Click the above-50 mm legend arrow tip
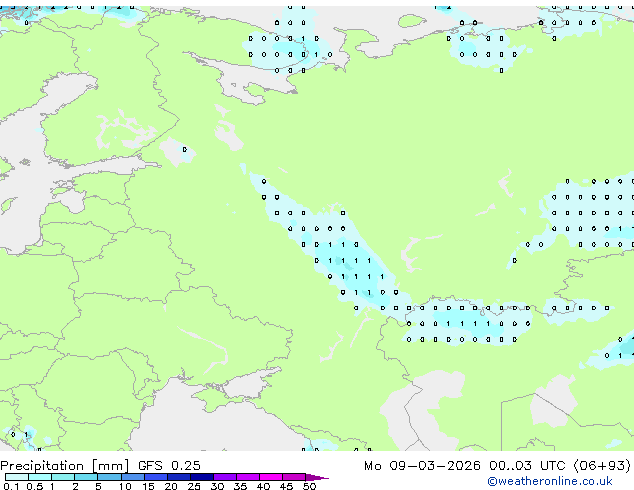The image size is (634, 490). pos(317,477)
